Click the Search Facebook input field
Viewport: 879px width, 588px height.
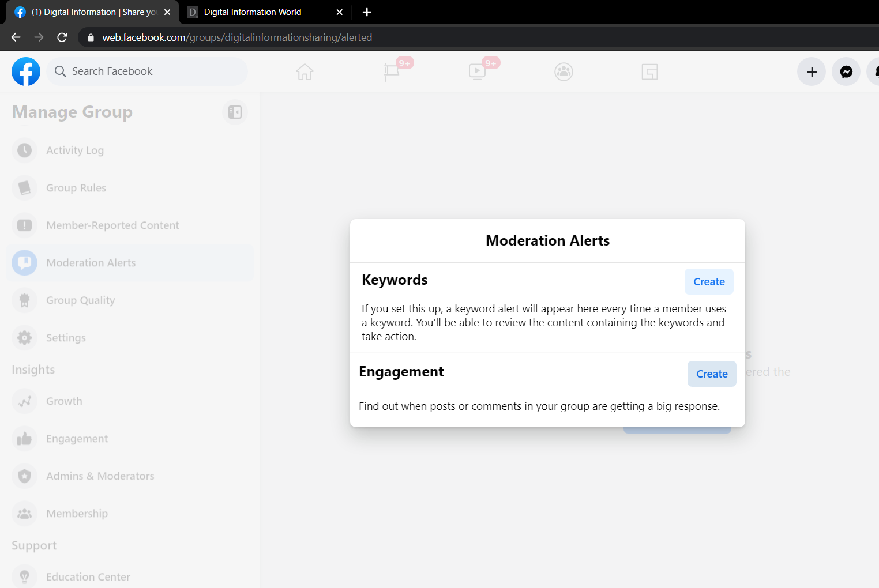[x=147, y=71]
